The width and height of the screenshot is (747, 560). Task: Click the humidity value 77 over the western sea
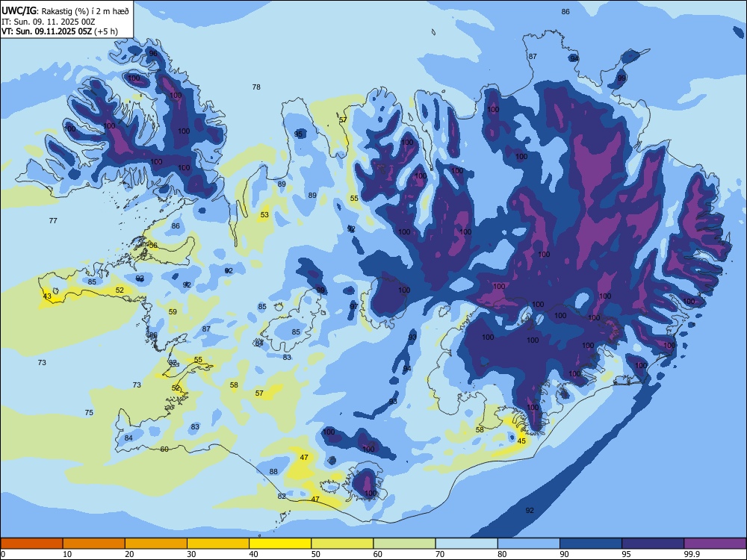(x=53, y=220)
